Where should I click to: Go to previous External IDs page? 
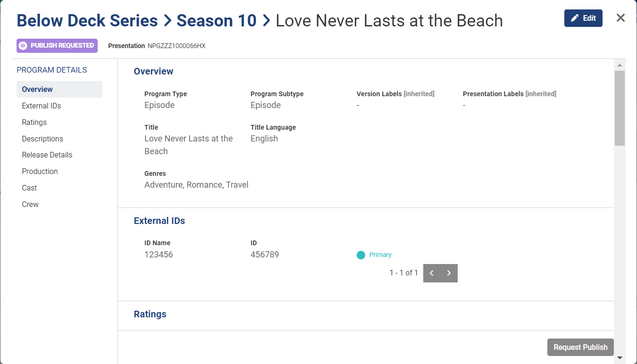pyautogui.click(x=432, y=273)
